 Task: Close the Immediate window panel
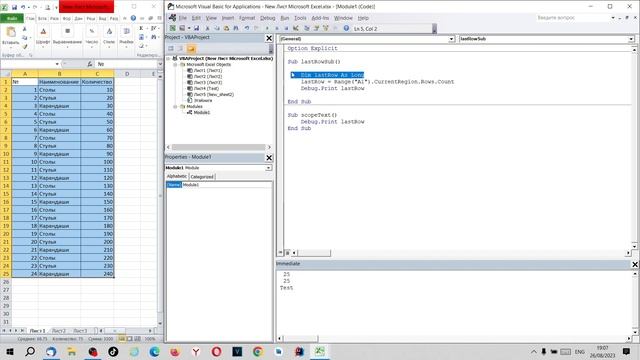[635, 264]
